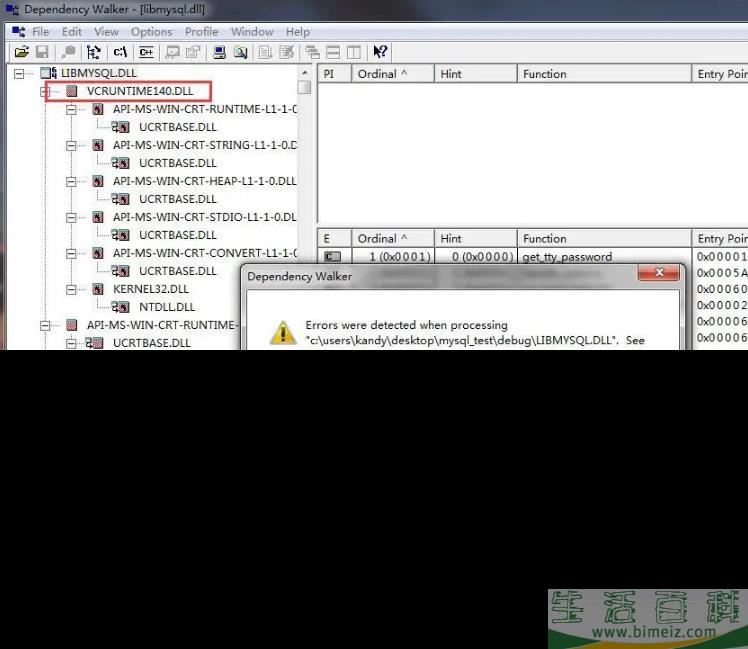Open the Options menu

pos(152,32)
